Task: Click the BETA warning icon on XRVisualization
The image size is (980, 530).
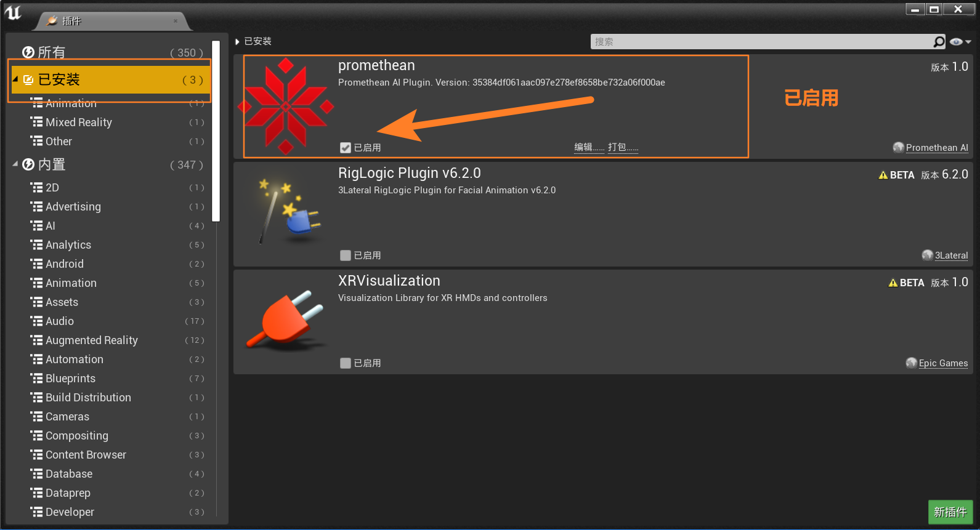Action: 893,283
